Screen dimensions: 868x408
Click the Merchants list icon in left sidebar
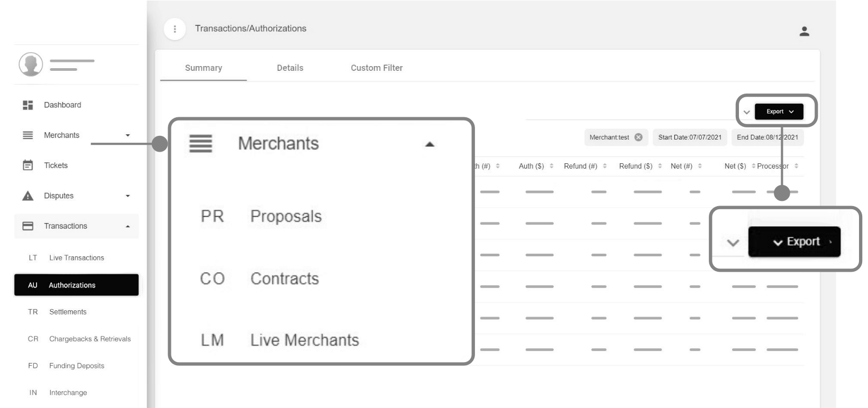(28, 135)
